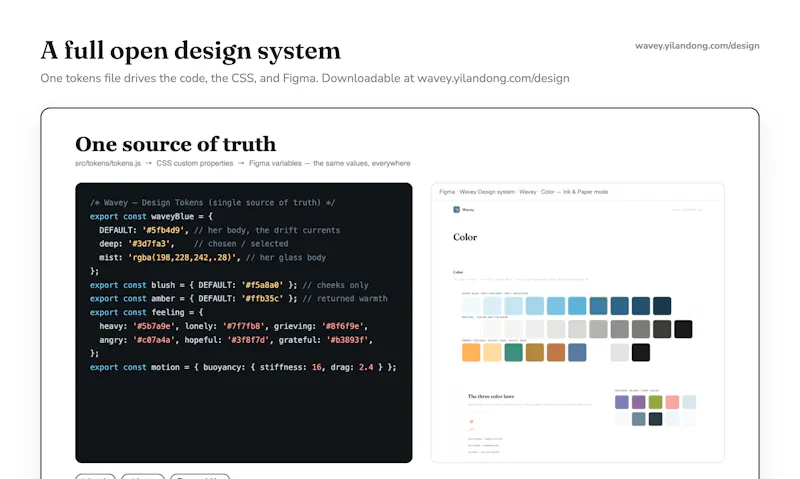
Task: Pick the outlined mid-blue swatch in the blue row
Action: pyautogui.click(x=598, y=306)
